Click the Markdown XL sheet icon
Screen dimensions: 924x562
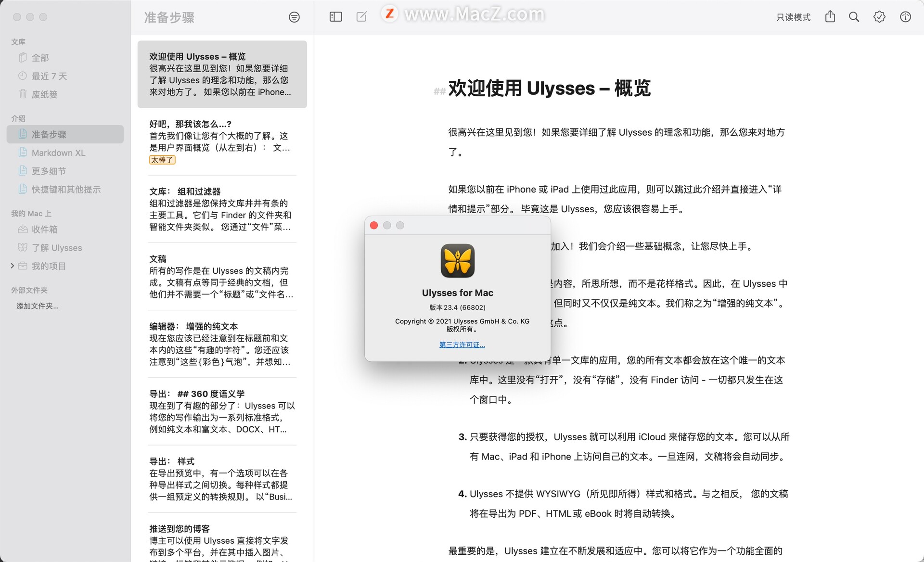23,152
